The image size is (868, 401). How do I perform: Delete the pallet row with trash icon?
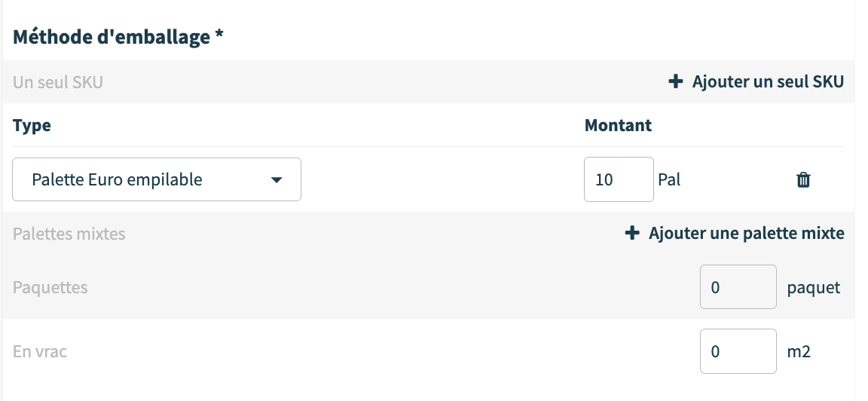coord(803,180)
